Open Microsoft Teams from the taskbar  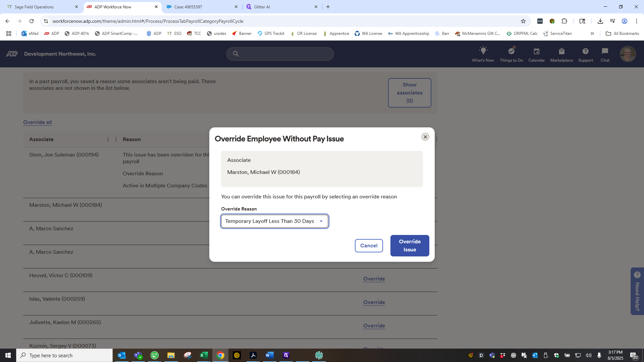point(138,355)
